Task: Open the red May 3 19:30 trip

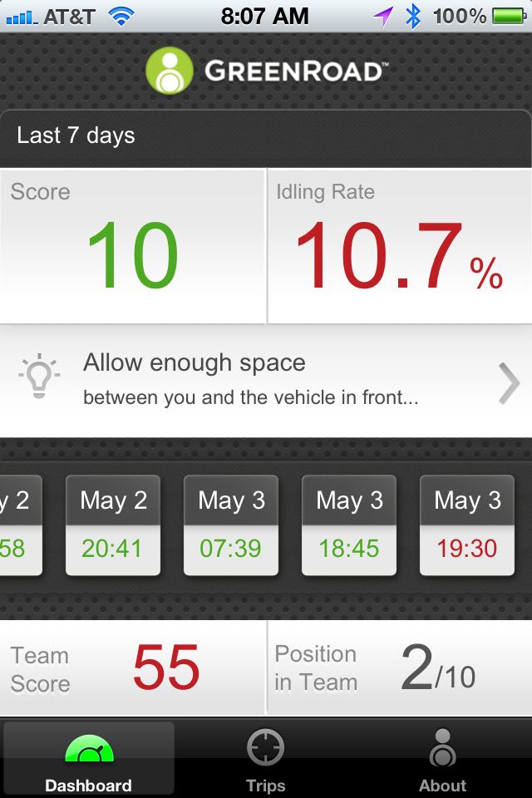Action: coord(466,525)
